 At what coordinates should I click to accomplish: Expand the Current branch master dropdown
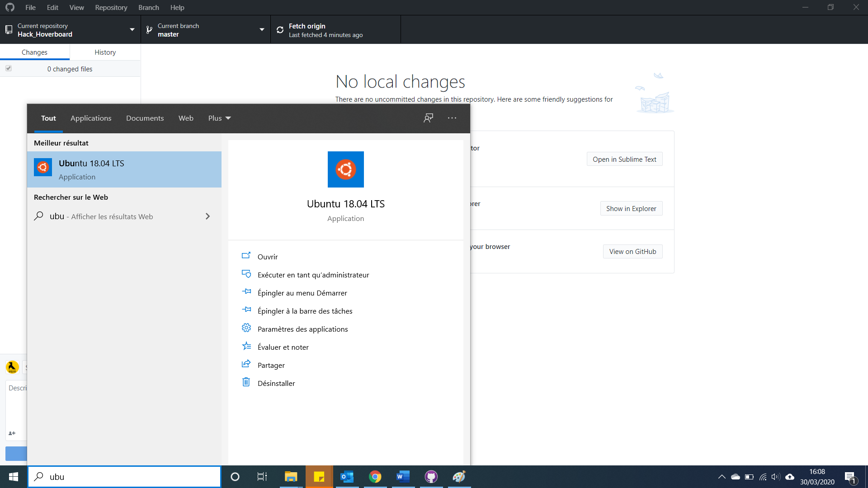(x=262, y=30)
